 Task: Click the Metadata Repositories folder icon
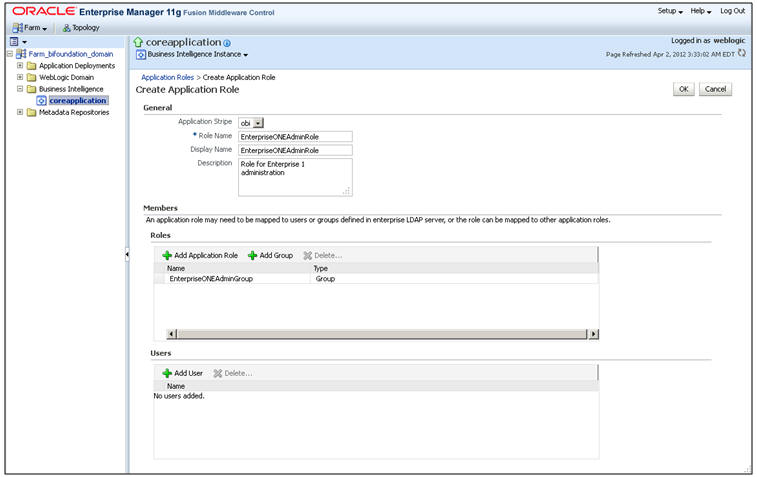[31, 112]
